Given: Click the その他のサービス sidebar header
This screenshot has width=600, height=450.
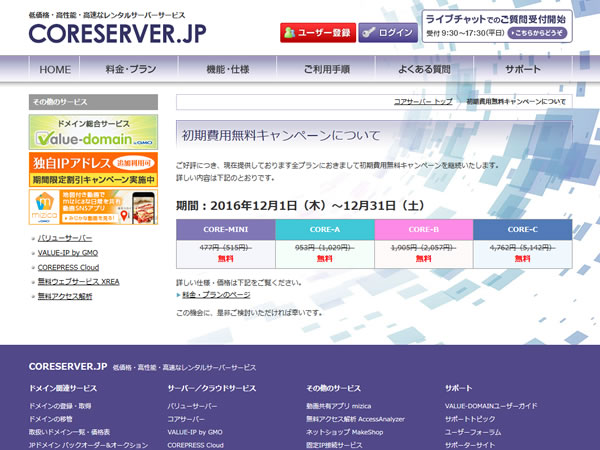Looking at the screenshot, I should 93,102.
